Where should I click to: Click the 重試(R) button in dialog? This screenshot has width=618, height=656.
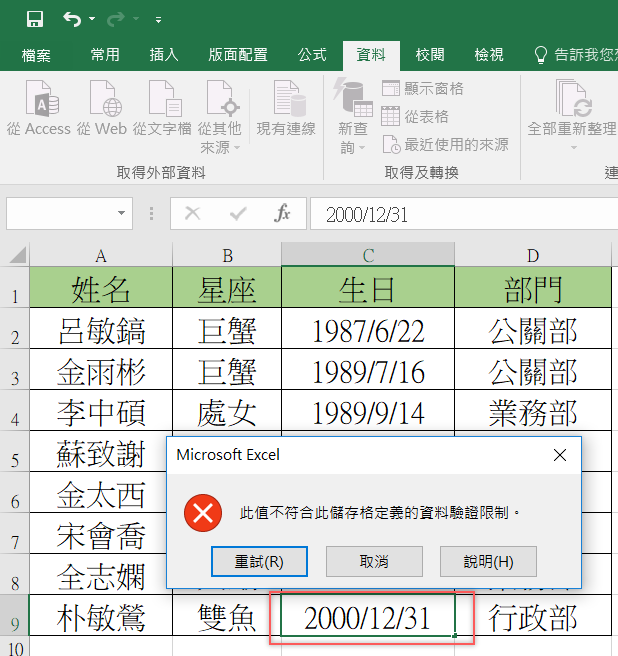tap(259, 561)
